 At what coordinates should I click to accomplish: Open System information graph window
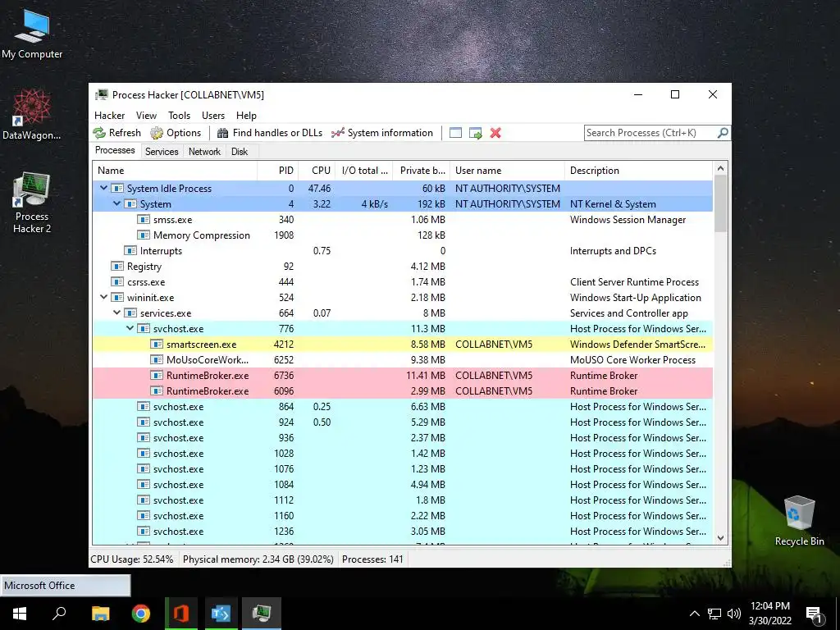382,133
